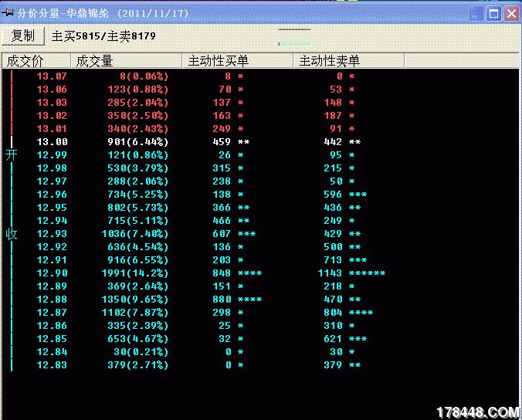Click the active sell value 442
This screenshot has width=522, height=420.
point(333,142)
